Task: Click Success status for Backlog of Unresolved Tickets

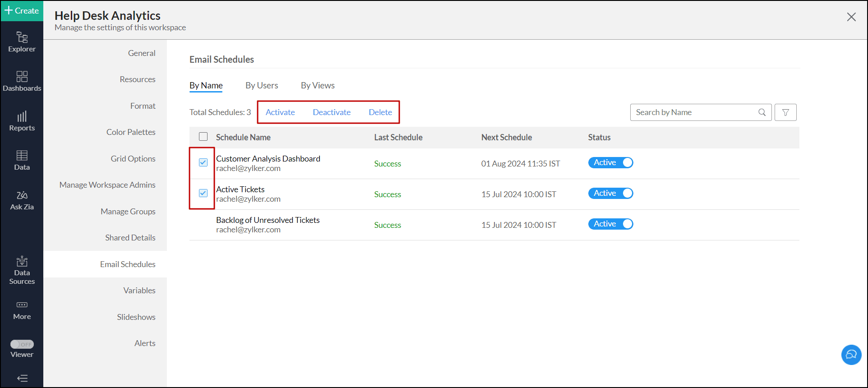Action: click(388, 225)
